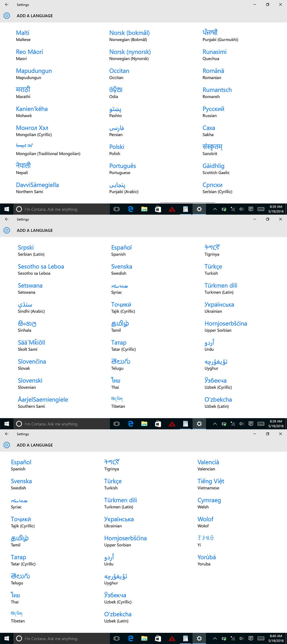Select Slovenčina (Slovak) language
The height and width of the screenshot is (644, 287).
pos(32,364)
